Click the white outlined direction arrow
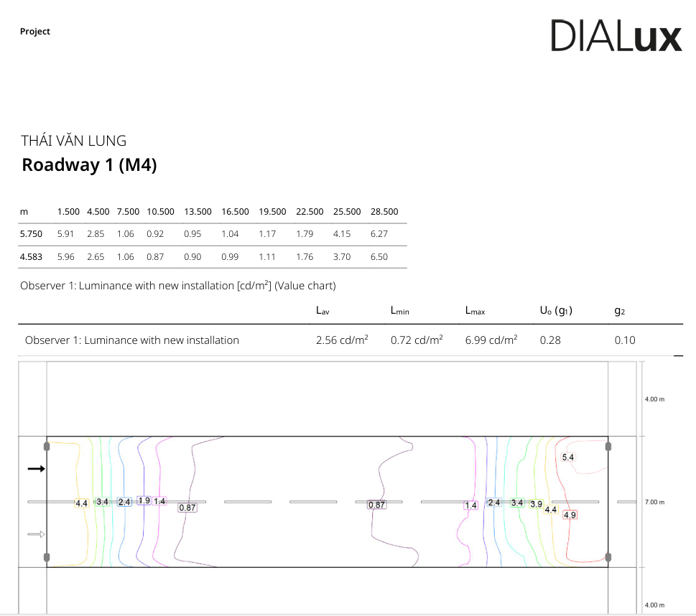This screenshot has height=616, width=696. [36, 534]
